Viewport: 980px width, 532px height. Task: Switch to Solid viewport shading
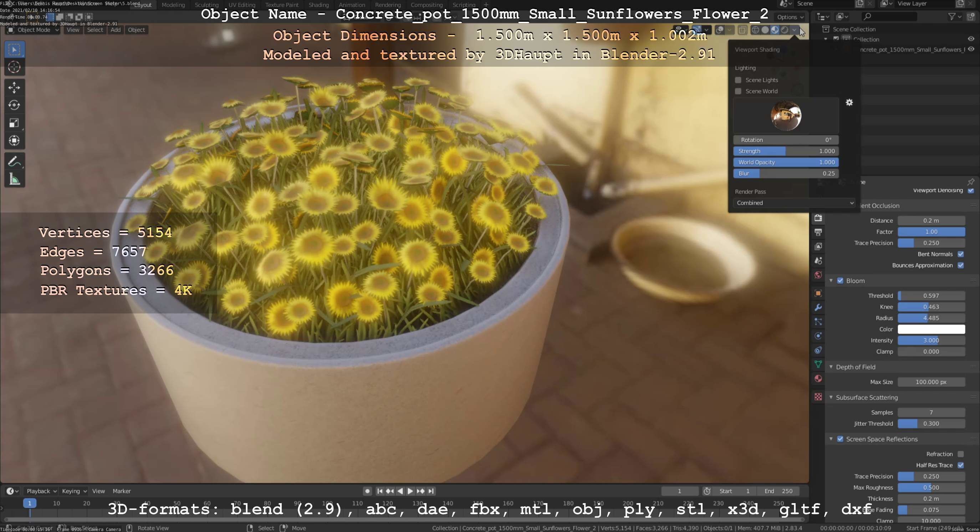point(765,30)
